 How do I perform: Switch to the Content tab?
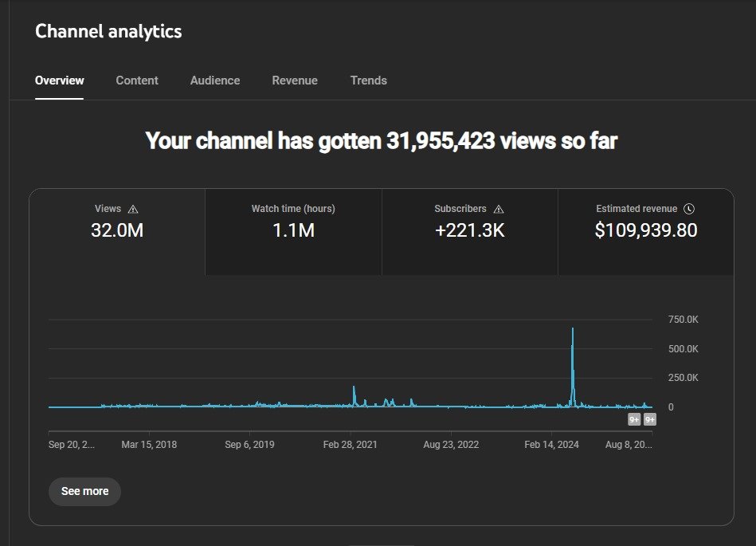click(137, 81)
